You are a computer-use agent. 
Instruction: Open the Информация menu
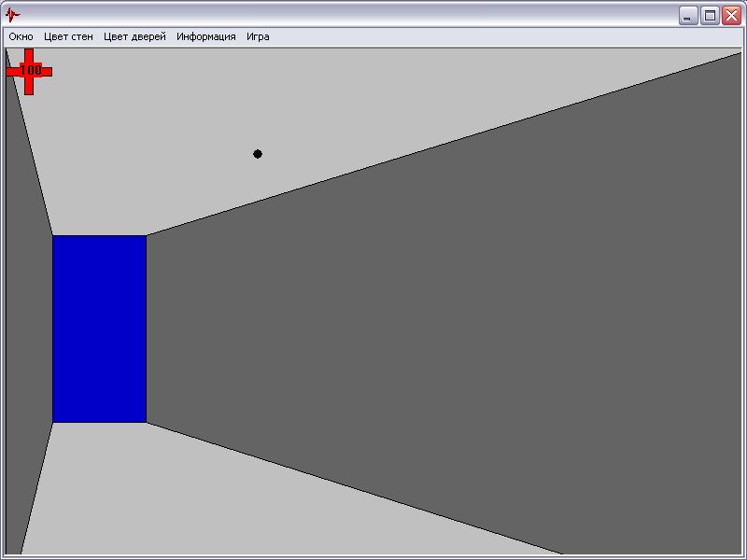point(205,37)
